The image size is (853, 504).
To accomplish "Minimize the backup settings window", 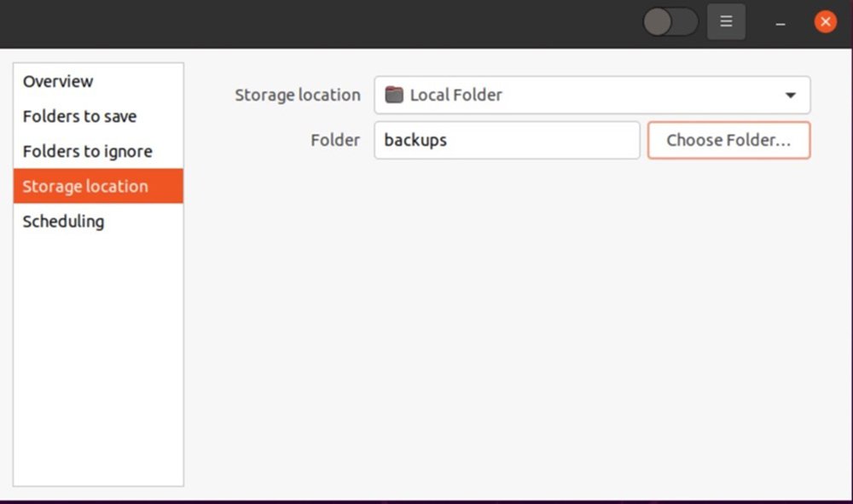I will pyautogui.click(x=780, y=23).
